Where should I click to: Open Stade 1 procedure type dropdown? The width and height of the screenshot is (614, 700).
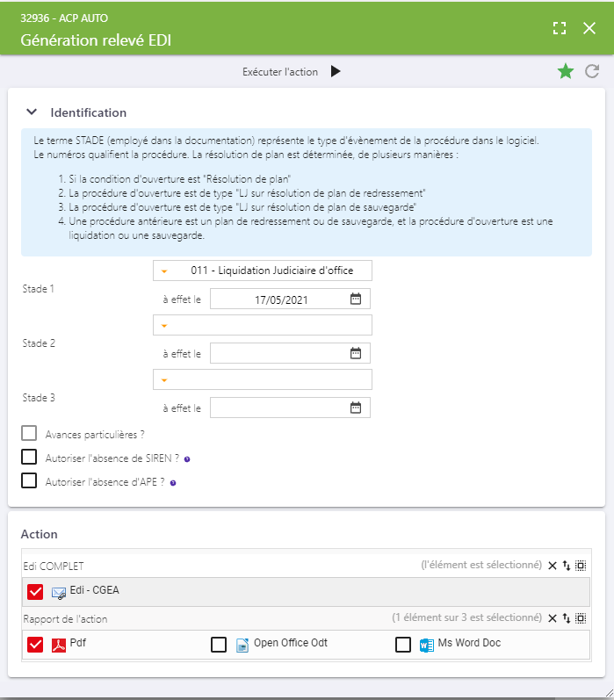(x=263, y=271)
